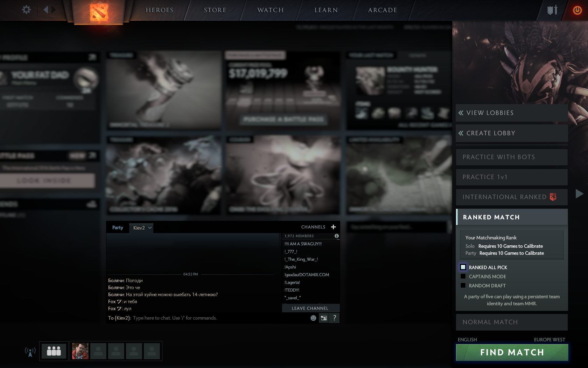
Task: Change the EUROPE WEST region
Action: coord(549,340)
